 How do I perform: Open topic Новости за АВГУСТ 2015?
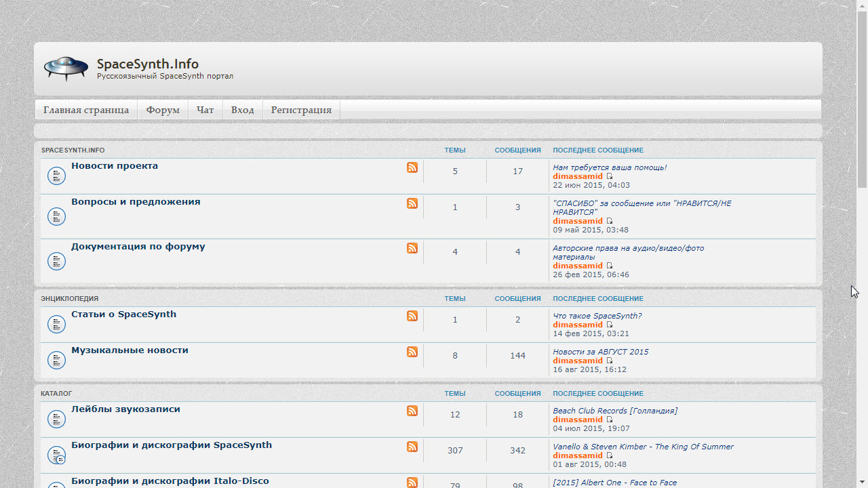click(x=600, y=352)
